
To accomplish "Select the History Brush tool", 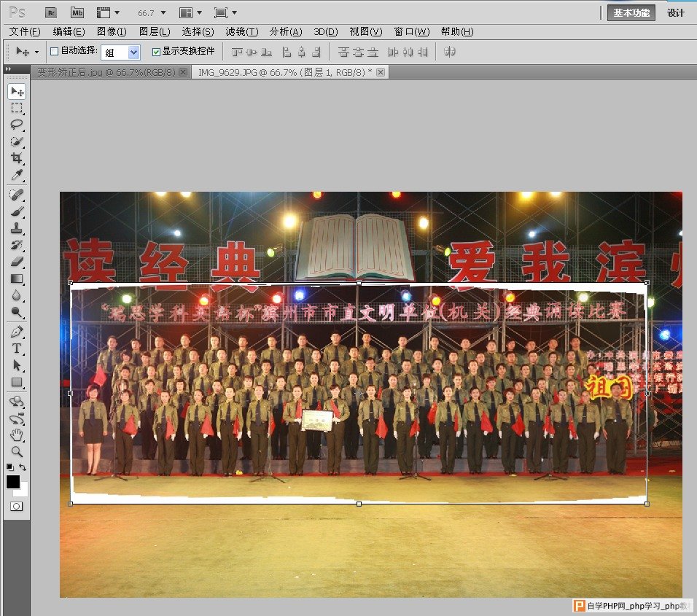I will pyautogui.click(x=17, y=245).
